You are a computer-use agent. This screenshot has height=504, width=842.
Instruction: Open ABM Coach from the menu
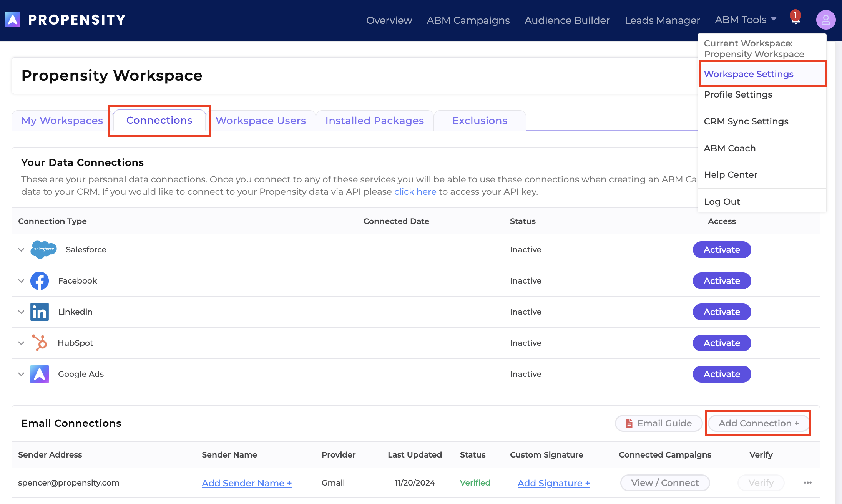[762, 148]
